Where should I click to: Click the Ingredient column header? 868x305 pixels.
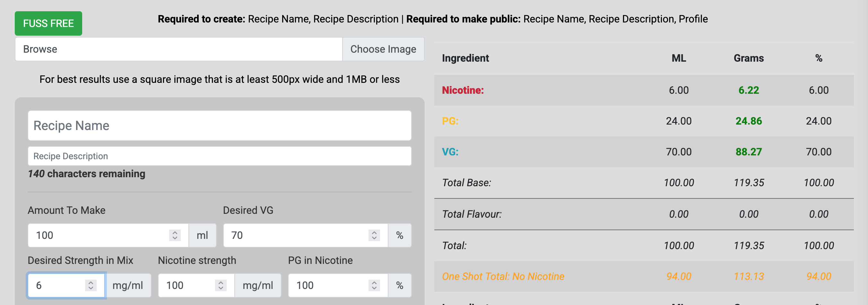coord(465,58)
